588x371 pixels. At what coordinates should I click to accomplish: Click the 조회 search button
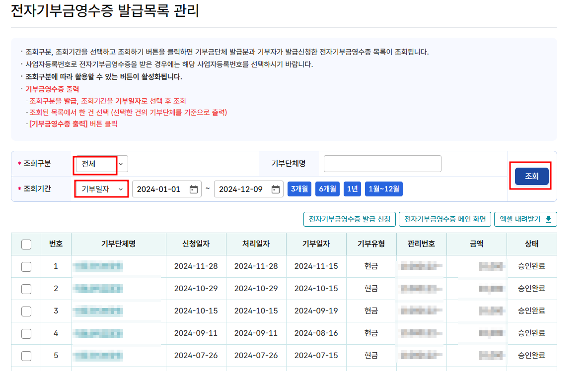531,177
